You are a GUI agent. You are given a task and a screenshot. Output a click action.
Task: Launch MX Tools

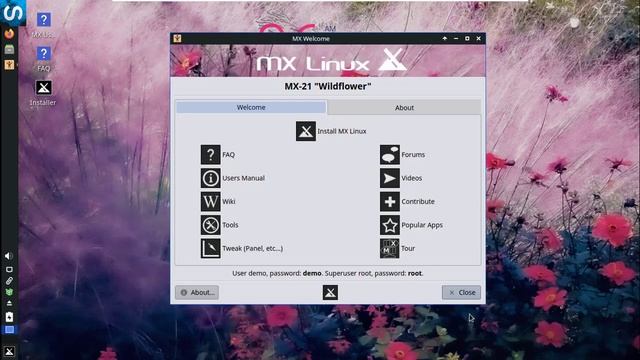pyautogui.click(x=219, y=225)
